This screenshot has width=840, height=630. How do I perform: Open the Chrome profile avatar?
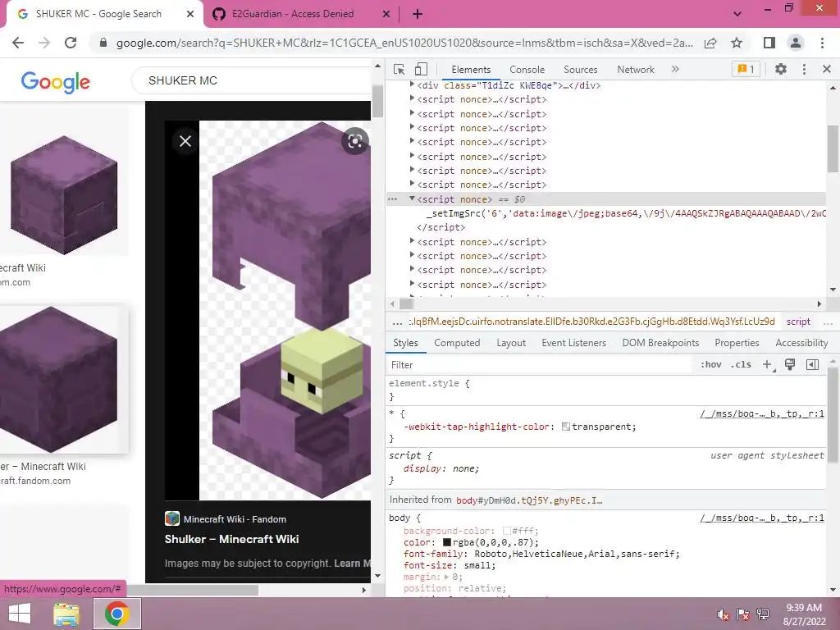pyautogui.click(x=796, y=43)
